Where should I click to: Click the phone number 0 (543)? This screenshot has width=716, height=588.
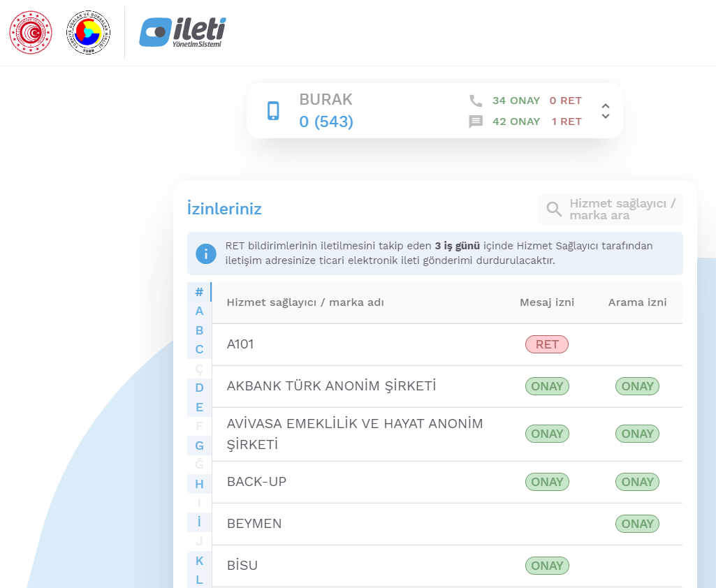[x=326, y=122]
